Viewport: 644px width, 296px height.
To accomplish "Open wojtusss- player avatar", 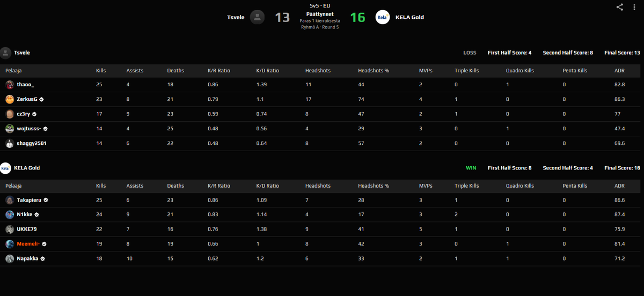I will pos(10,129).
